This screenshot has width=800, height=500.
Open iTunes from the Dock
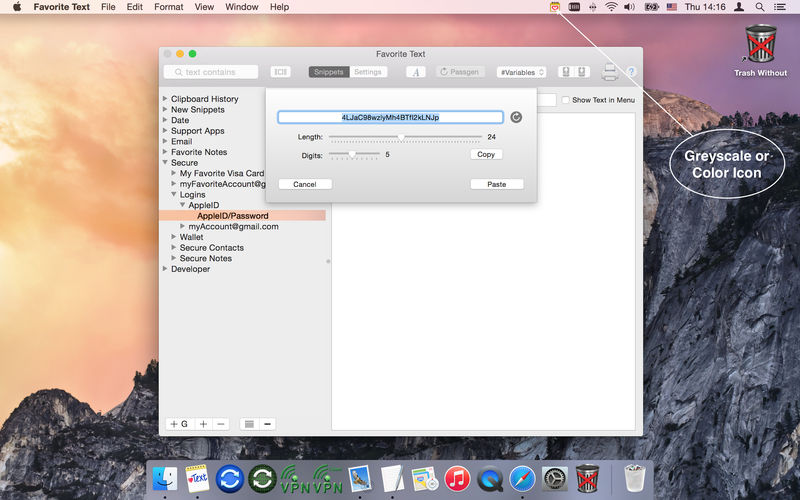[x=457, y=479]
